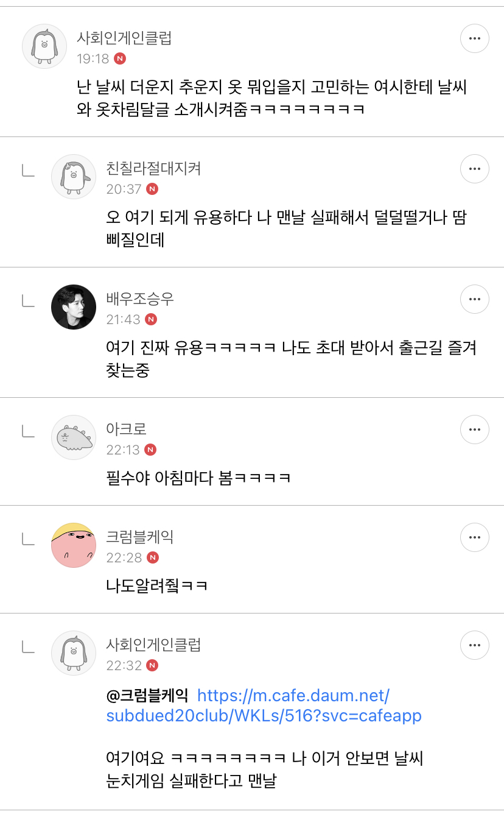This screenshot has height=817, width=504.
Task: Click the @크럼블케익 mention
Action: (147, 695)
